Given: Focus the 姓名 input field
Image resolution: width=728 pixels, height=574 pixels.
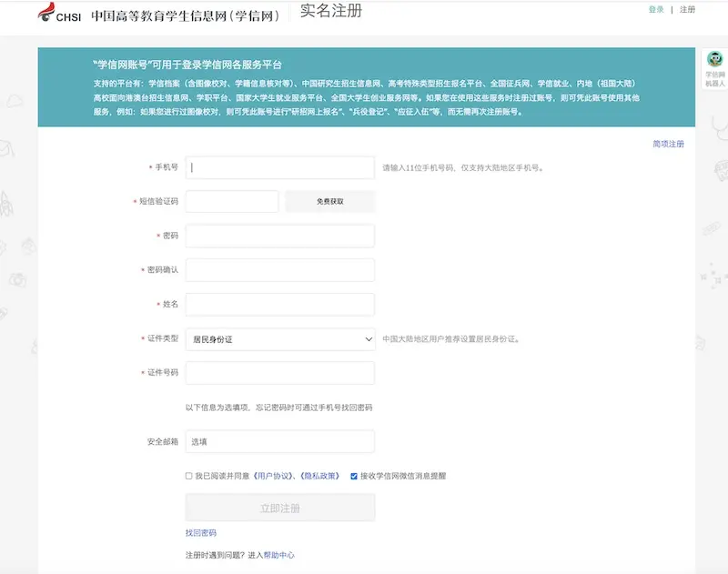Looking at the screenshot, I should click(280, 305).
